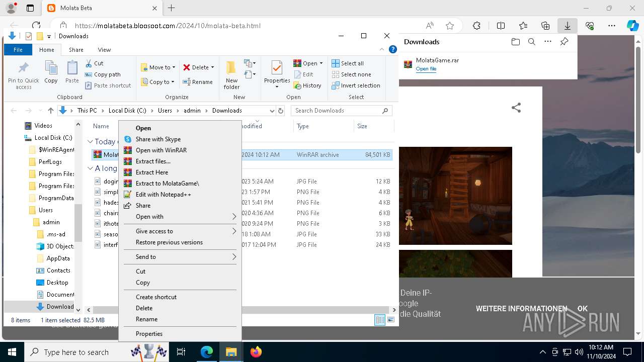This screenshot has width=644, height=362.
Task: Open downloads folder icon in Edge panel
Action: [x=515, y=42]
